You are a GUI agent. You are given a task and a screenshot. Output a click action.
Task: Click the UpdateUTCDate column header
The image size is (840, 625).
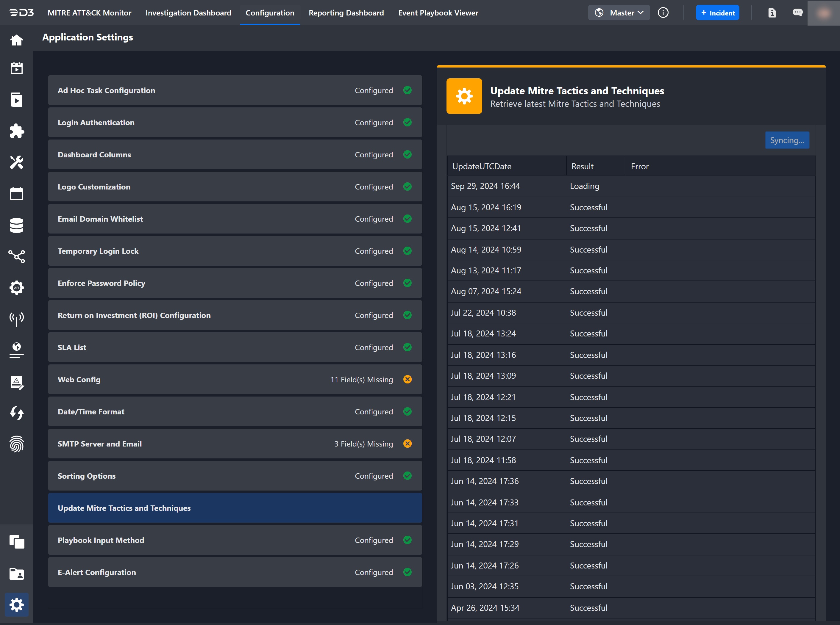point(482,167)
